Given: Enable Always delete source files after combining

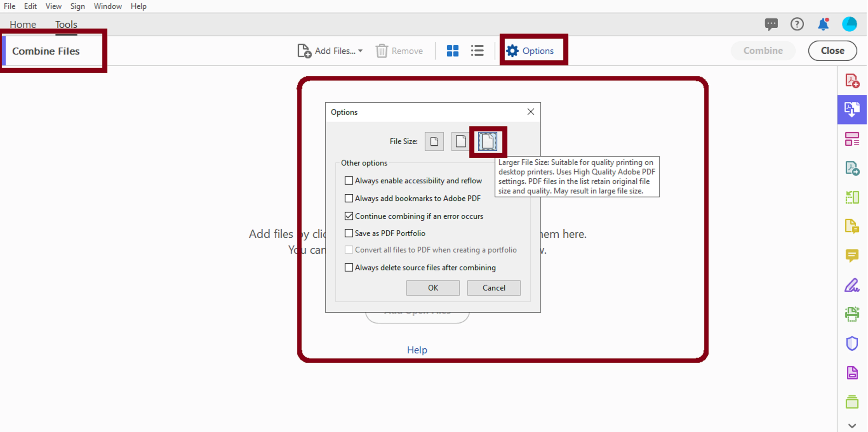Looking at the screenshot, I should click(x=349, y=267).
